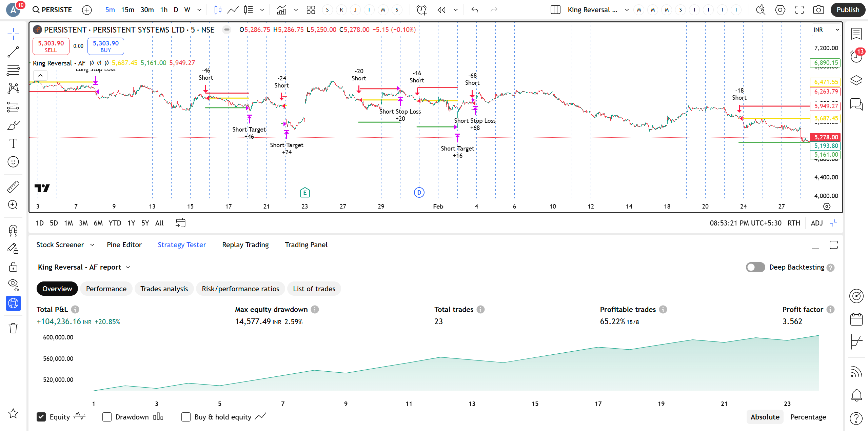Viewport: 868px width, 431px height.
Task: Open the chat panel
Action: click(856, 104)
